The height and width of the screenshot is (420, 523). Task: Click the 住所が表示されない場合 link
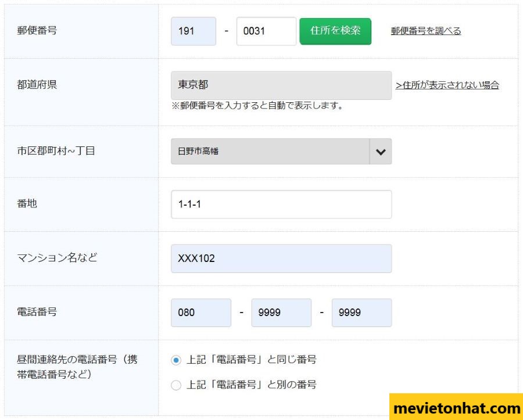click(447, 85)
